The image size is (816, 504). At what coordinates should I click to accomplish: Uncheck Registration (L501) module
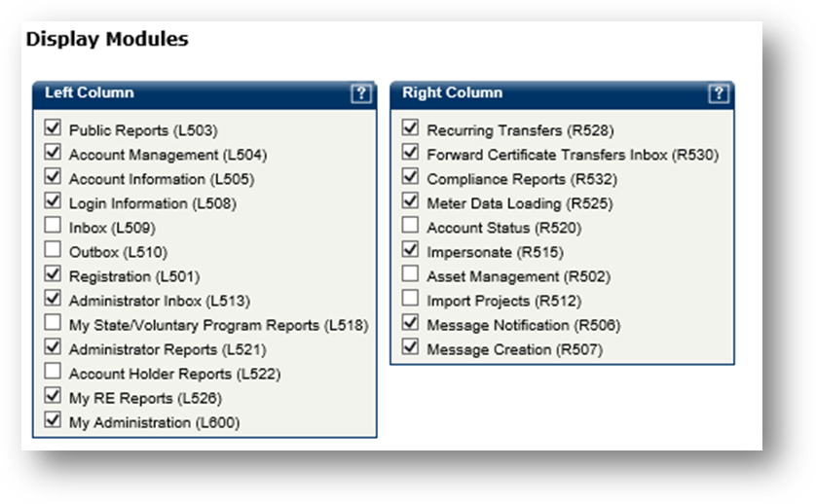click(x=53, y=275)
